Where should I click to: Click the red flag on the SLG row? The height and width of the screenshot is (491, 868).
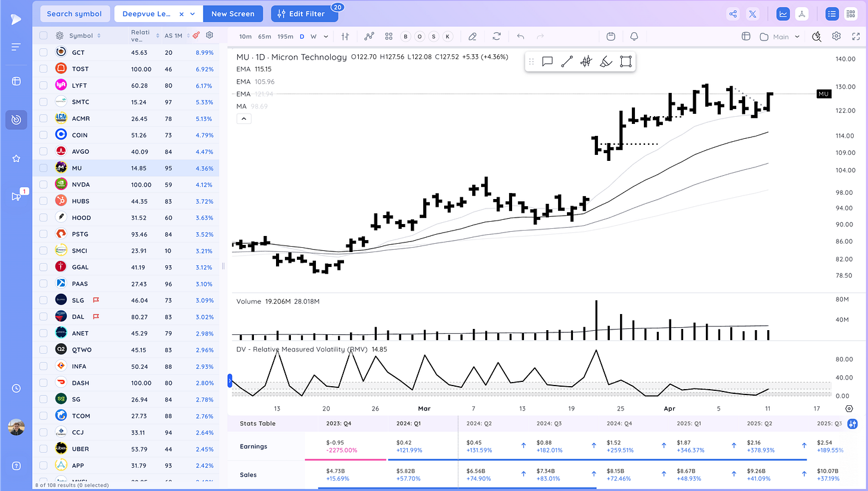(x=95, y=300)
